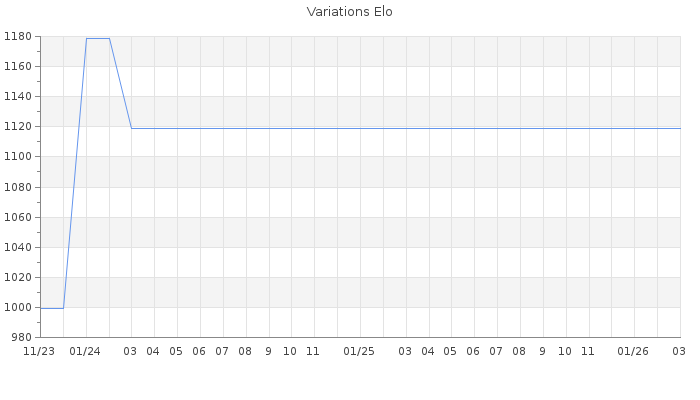Click the Elo line's peak plateau at 1180
Viewport: 700px width, 400px height.
click(x=98, y=38)
